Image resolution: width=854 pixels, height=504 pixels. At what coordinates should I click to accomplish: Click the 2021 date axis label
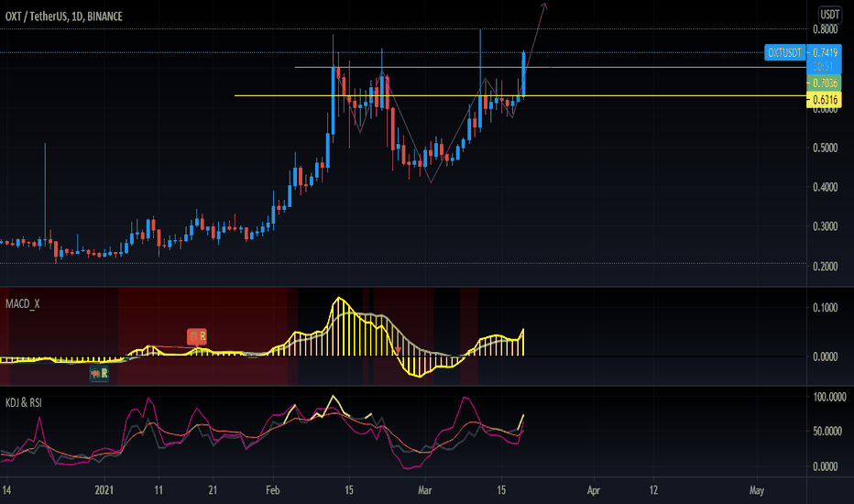[104, 490]
